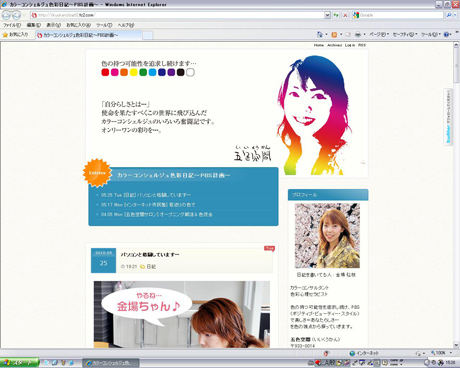
Task: Click the RSS link at page top
Action: [x=362, y=45]
